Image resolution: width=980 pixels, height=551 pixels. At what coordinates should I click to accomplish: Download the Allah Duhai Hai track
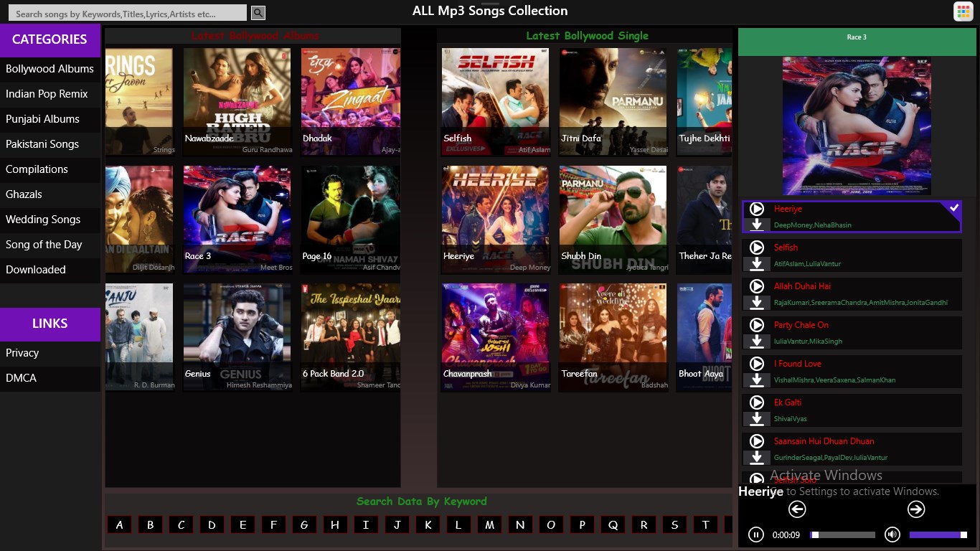(756, 302)
